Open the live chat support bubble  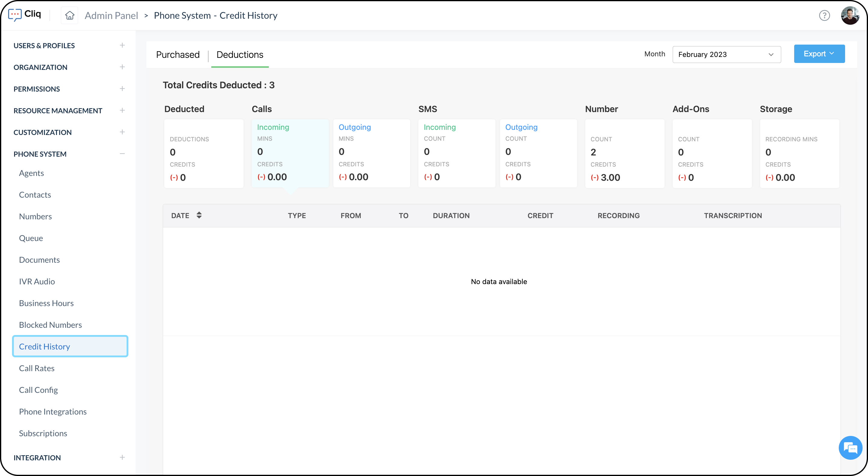850,448
